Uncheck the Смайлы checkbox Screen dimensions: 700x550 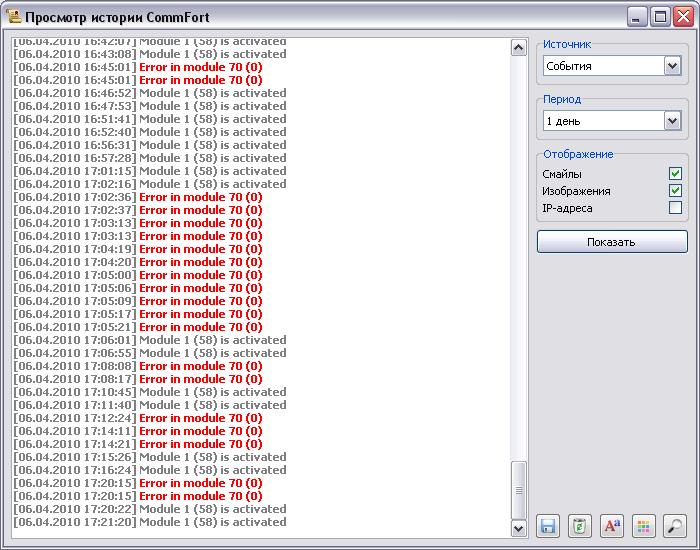click(x=675, y=174)
